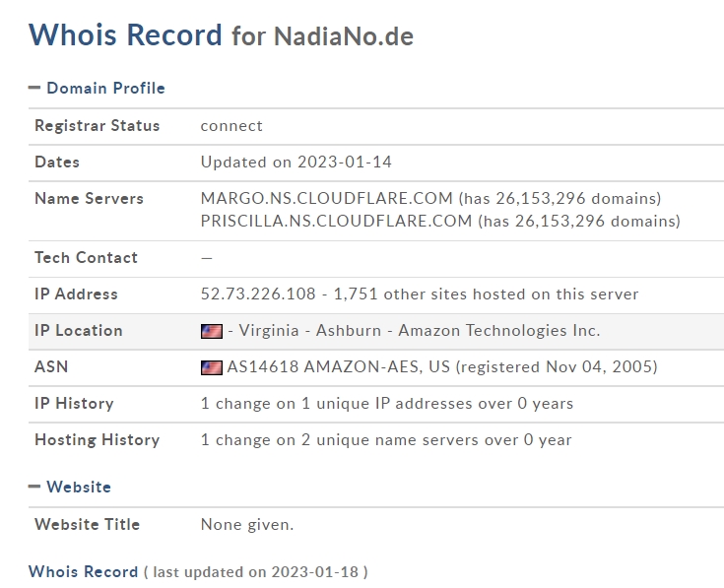Screen dimensions: 724x588
Task: Click the Tech Contact dash value
Action: tap(207, 258)
